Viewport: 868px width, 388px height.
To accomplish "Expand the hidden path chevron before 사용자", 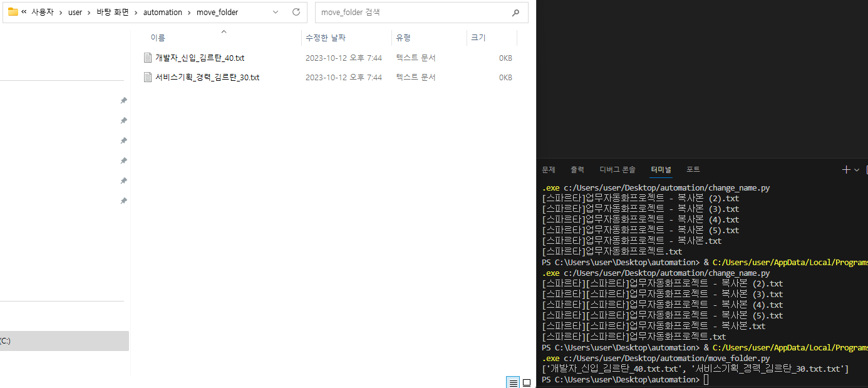I will pyautogui.click(x=24, y=12).
